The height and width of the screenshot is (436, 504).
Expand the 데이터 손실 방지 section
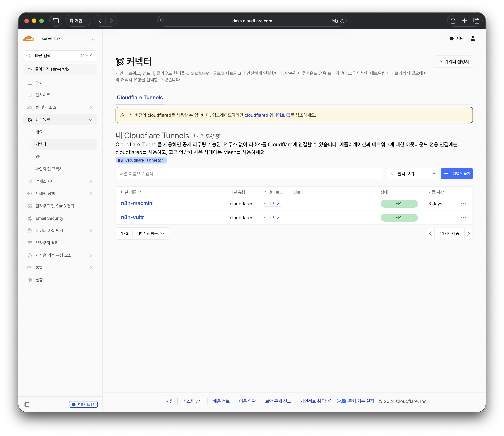[x=60, y=231]
